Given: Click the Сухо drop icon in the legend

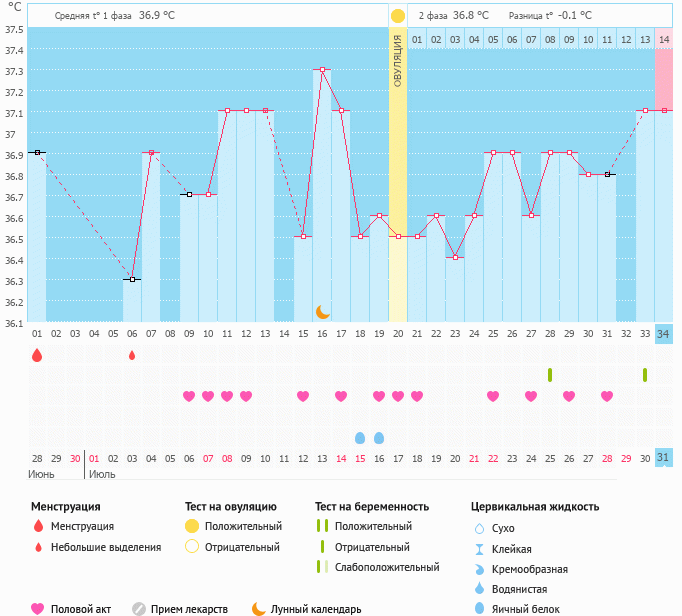Looking at the screenshot, I should (x=478, y=528).
